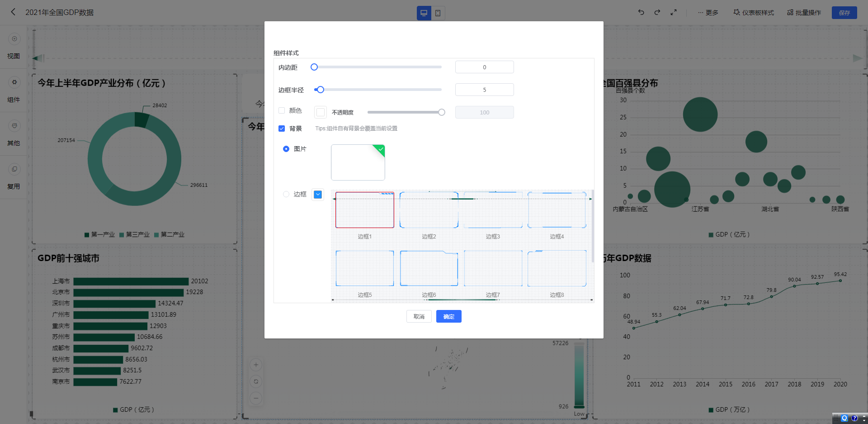This screenshot has height=424, width=868.
Task: Choose the 边框7 border style
Action: click(x=493, y=268)
